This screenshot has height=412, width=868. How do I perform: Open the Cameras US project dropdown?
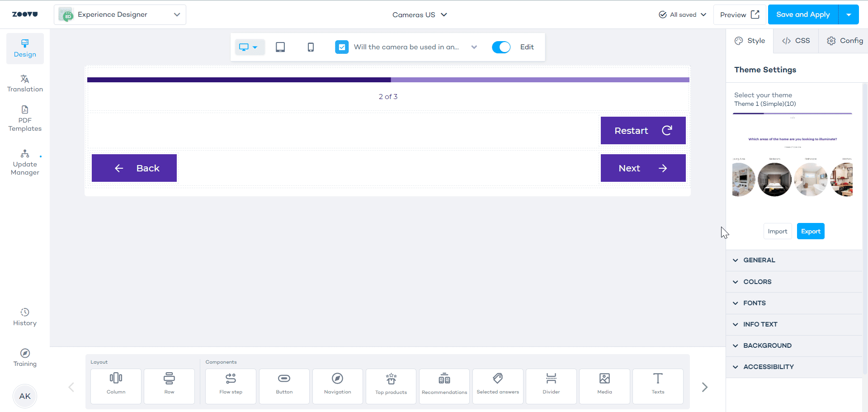[420, 14]
